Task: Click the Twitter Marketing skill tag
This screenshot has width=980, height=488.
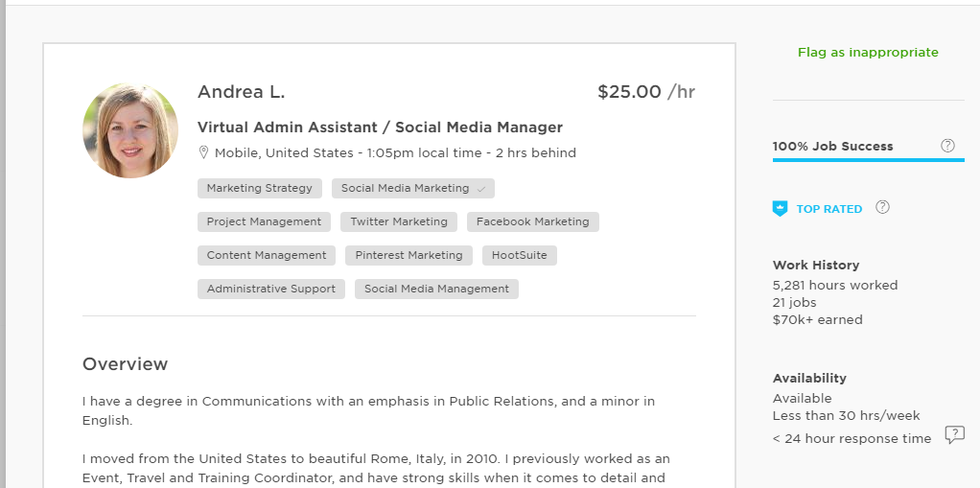Action: click(398, 221)
